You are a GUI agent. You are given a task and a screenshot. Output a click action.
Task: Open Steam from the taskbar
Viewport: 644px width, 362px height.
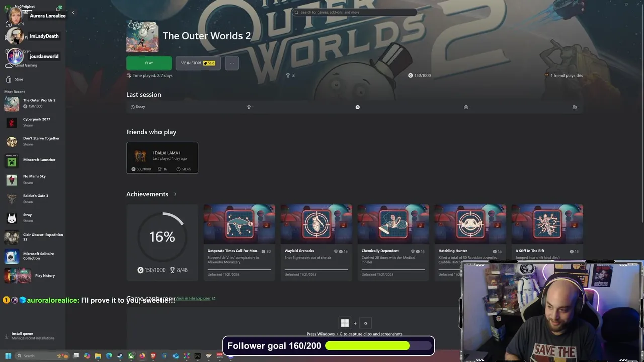point(120,356)
